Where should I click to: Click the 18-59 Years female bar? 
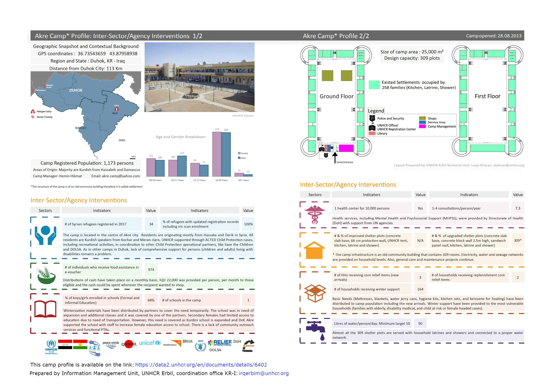(217, 154)
